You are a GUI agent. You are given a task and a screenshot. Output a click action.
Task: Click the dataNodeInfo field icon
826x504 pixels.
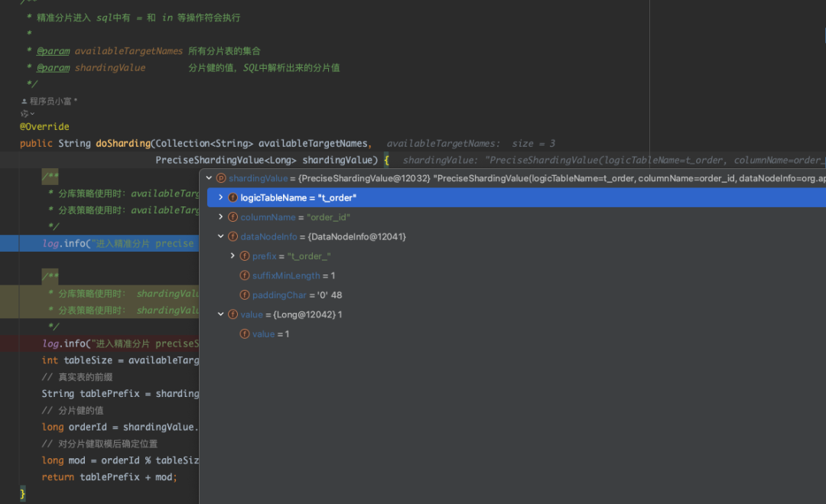pyautogui.click(x=233, y=236)
